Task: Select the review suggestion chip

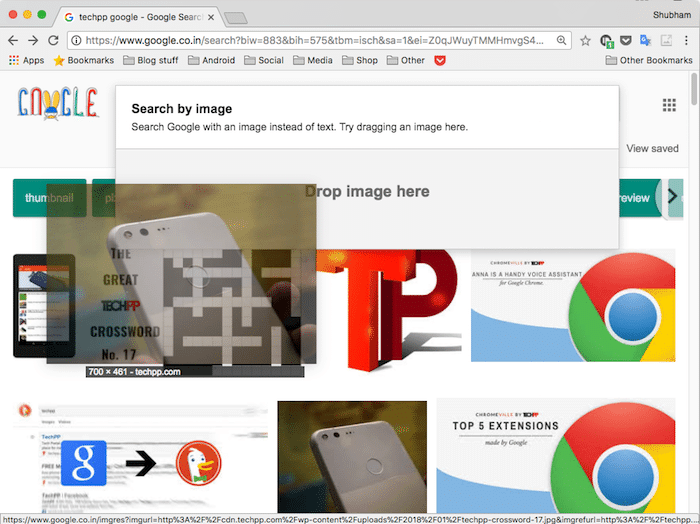Action: [x=640, y=198]
